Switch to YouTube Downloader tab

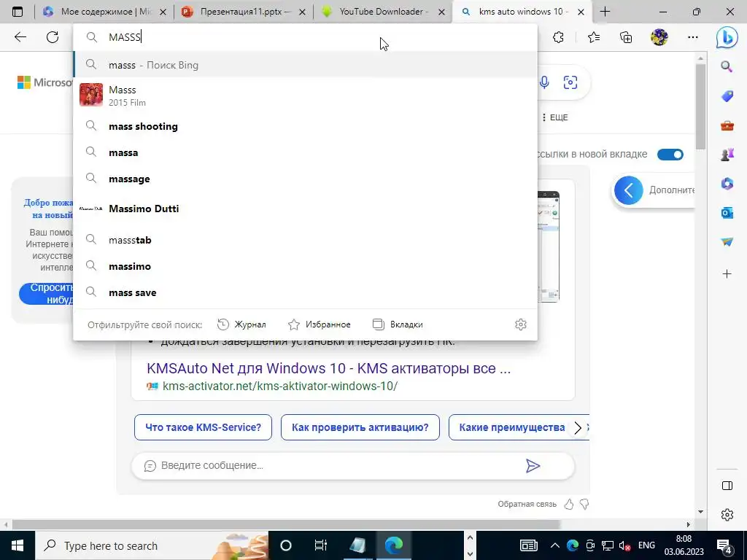[x=384, y=12]
